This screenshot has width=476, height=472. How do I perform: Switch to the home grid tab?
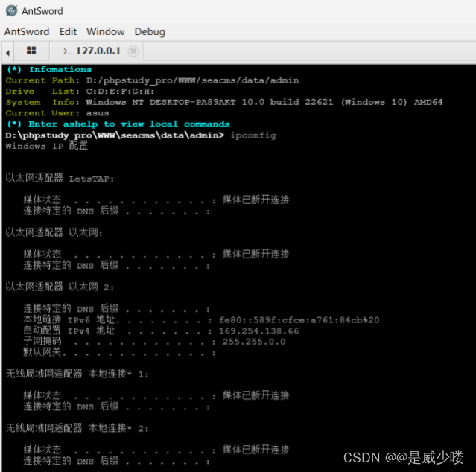(x=31, y=51)
